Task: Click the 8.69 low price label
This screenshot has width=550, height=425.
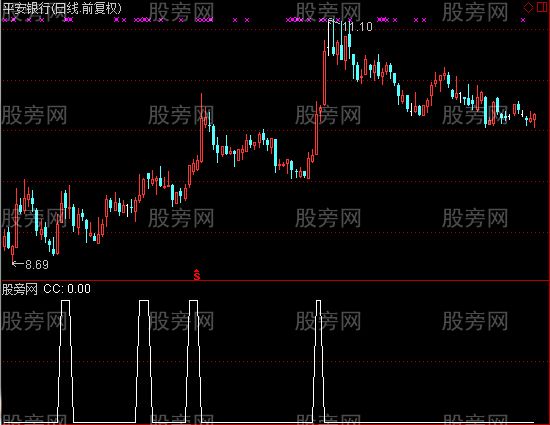Action: [x=37, y=264]
